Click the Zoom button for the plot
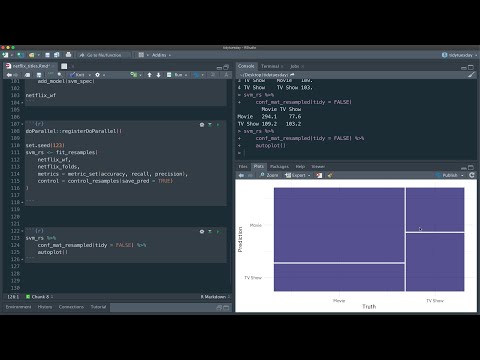The width and height of the screenshot is (480, 360). click(269, 175)
